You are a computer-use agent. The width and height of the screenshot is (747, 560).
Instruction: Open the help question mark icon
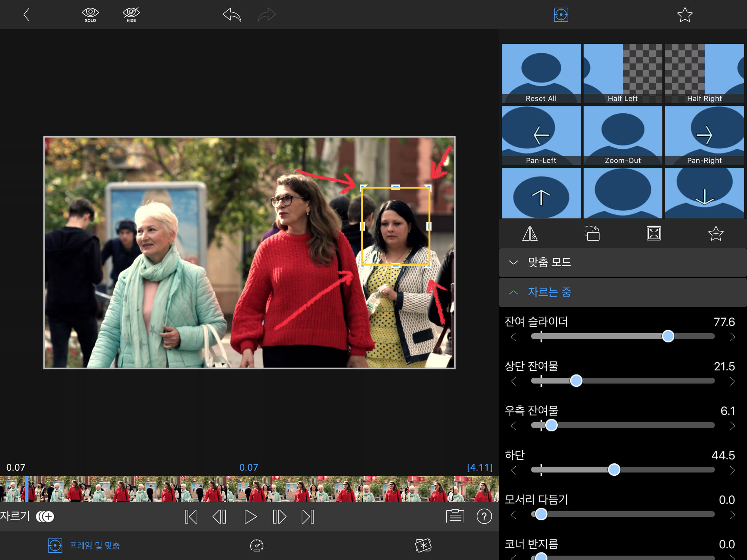tap(484, 516)
